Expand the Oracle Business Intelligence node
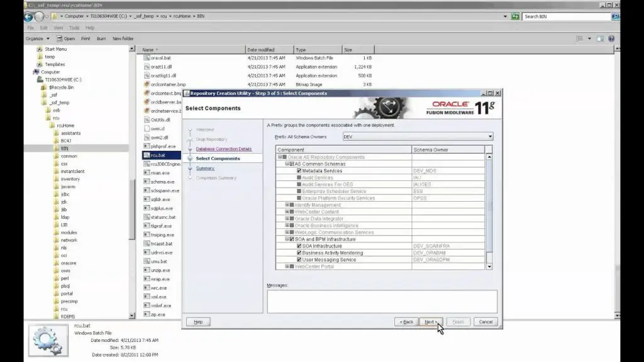 click(287, 226)
